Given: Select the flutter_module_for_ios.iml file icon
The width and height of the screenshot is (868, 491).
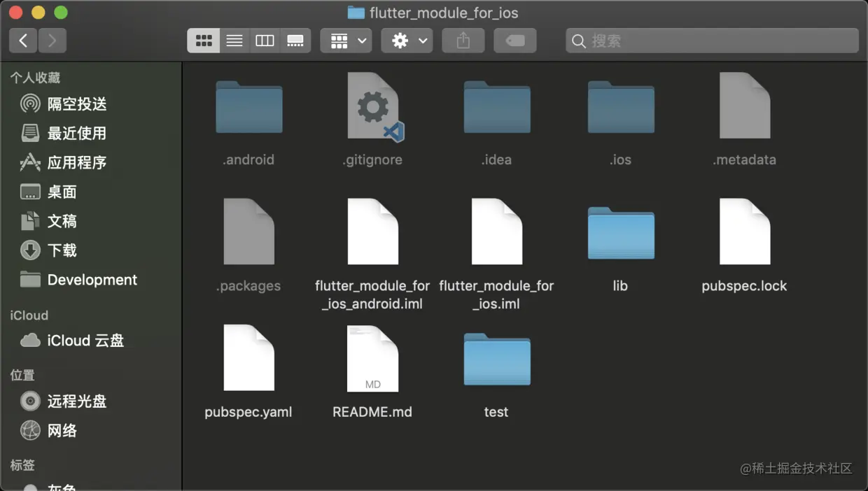Looking at the screenshot, I should pos(497,231).
